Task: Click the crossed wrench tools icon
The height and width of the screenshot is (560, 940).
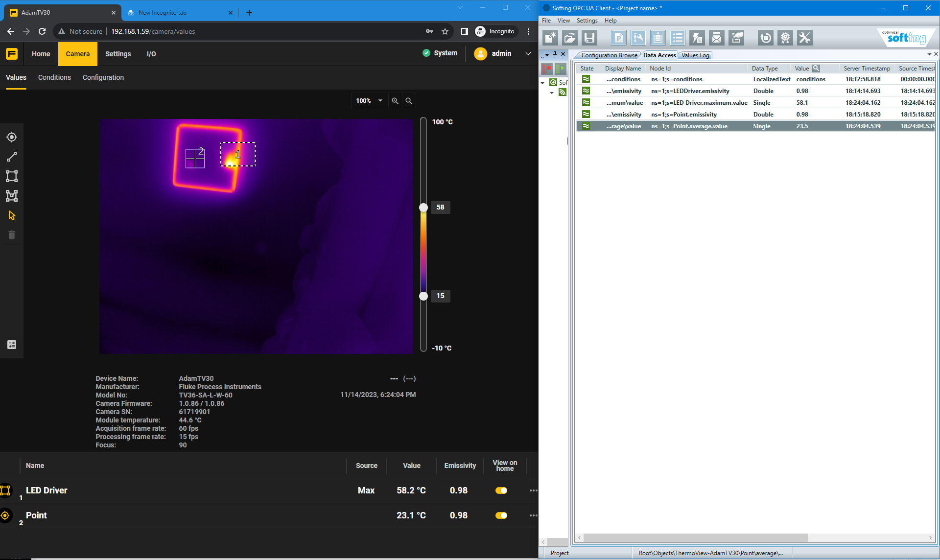Action: tap(805, 38)
